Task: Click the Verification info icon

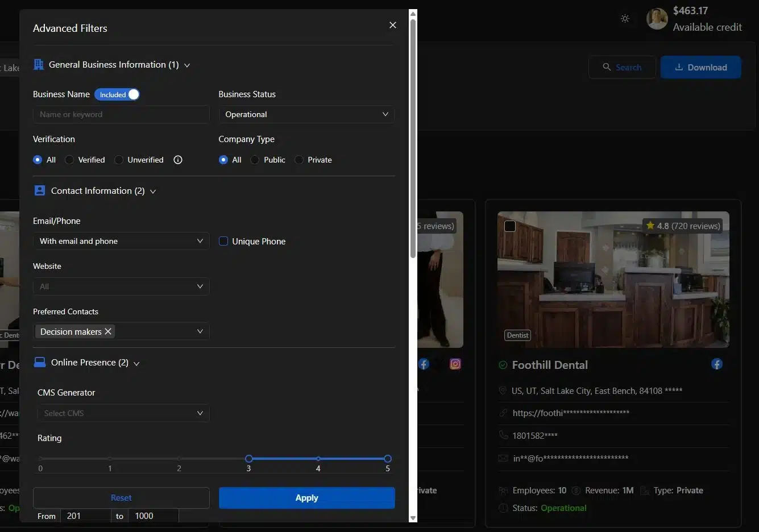Action: 178,160
